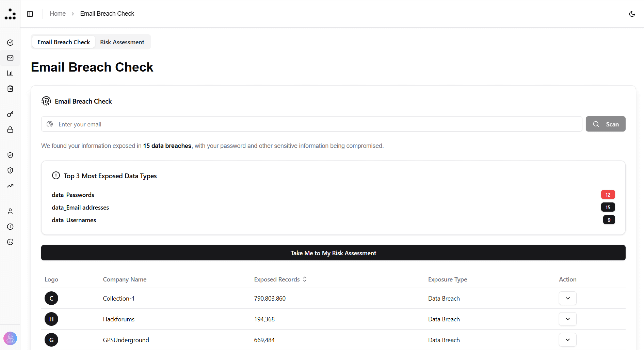Expand the Hackforums row action chevron
Screen dimensions: 644x350
(567, 319)
